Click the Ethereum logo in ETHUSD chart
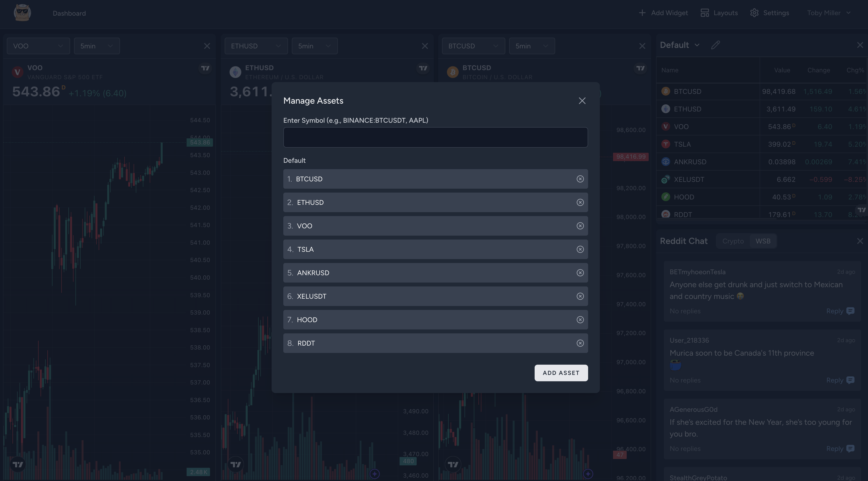 click(235, 72)
